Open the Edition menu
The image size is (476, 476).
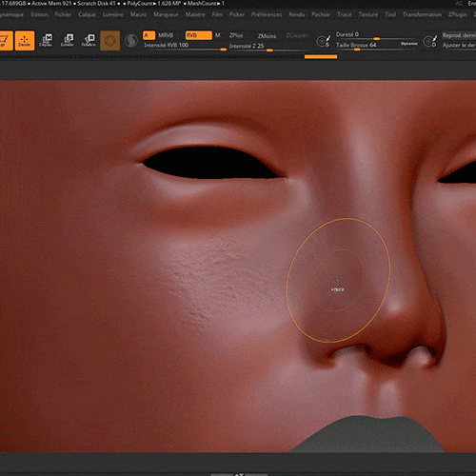tap(39, 14)
